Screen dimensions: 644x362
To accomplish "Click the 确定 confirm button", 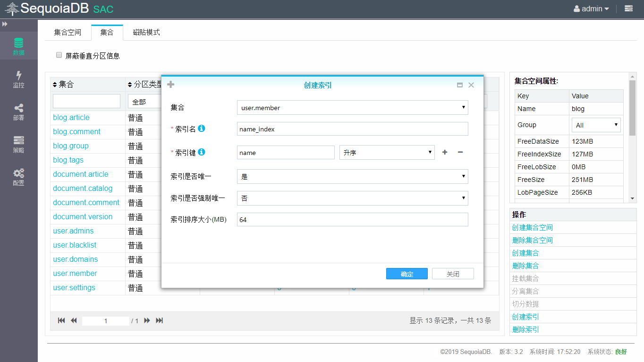I will 407,274.
